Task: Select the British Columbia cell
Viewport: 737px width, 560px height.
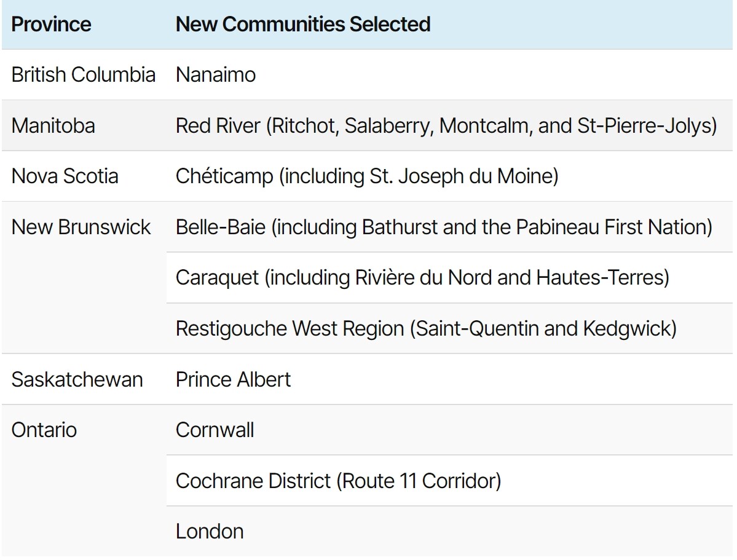Action: 84,75
